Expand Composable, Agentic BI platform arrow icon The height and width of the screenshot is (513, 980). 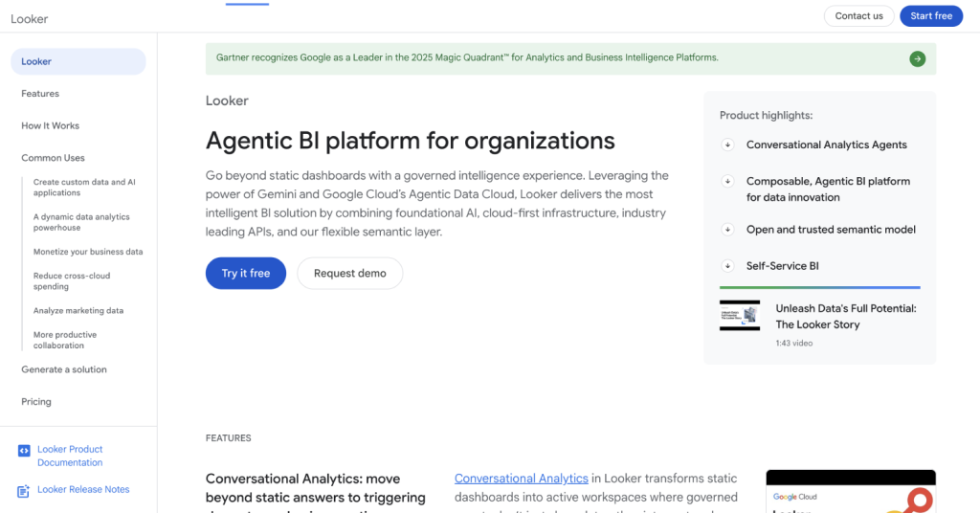[x=727, y=181]
